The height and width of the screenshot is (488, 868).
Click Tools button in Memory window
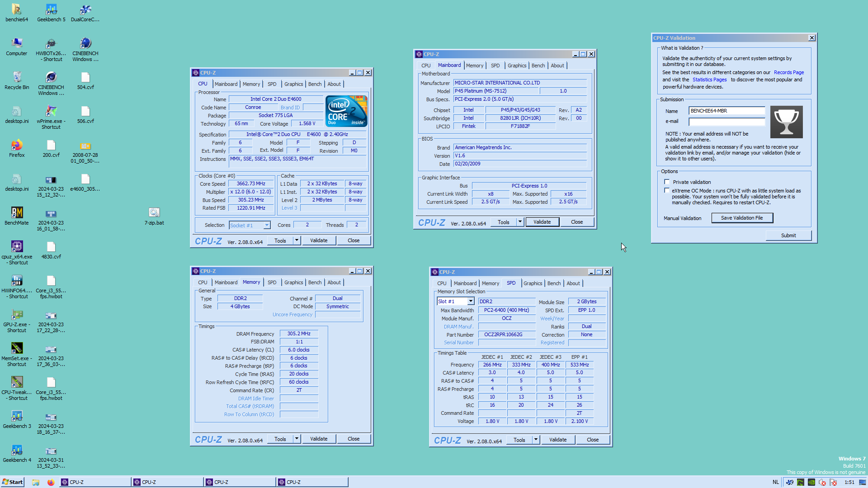(280, 439)
